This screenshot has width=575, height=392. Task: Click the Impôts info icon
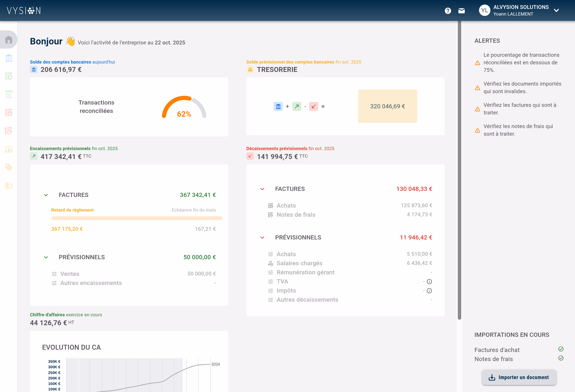429,291
